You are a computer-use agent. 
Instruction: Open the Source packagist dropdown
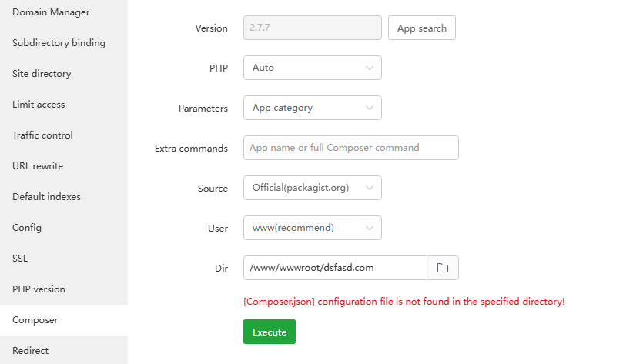(312, 188)
